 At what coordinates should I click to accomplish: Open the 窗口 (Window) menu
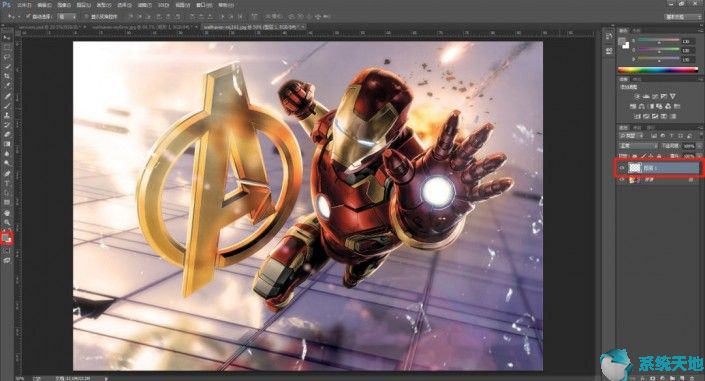(204, 5)
